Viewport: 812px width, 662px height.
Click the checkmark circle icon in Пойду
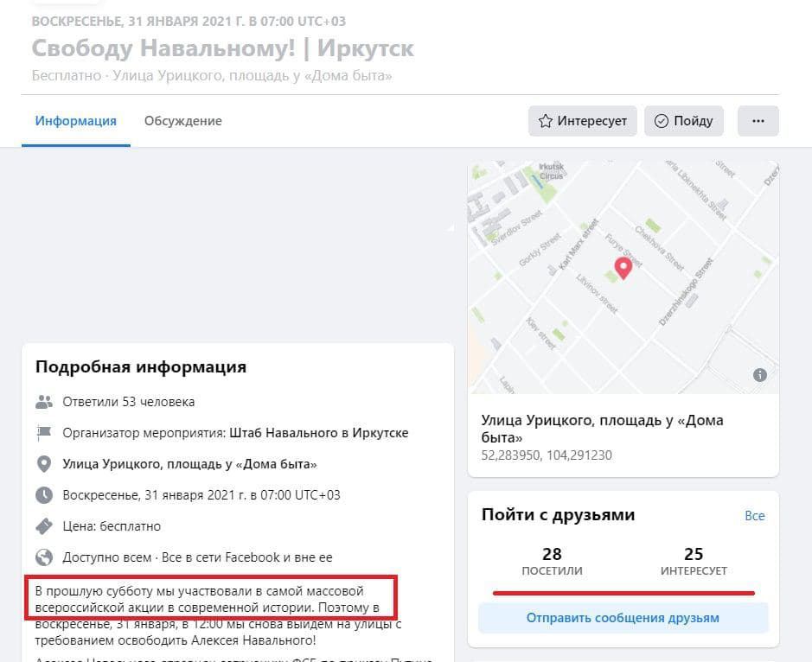662,121
